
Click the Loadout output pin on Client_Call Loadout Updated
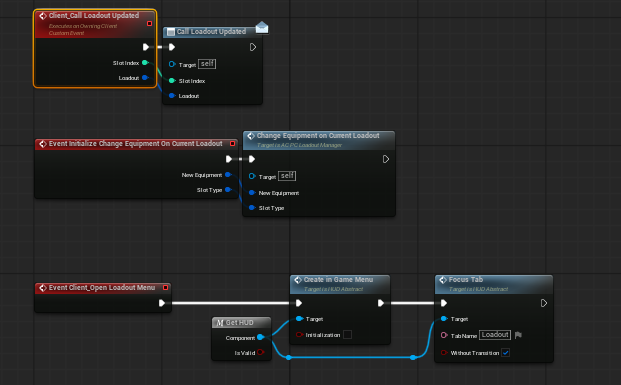point(145,78)
